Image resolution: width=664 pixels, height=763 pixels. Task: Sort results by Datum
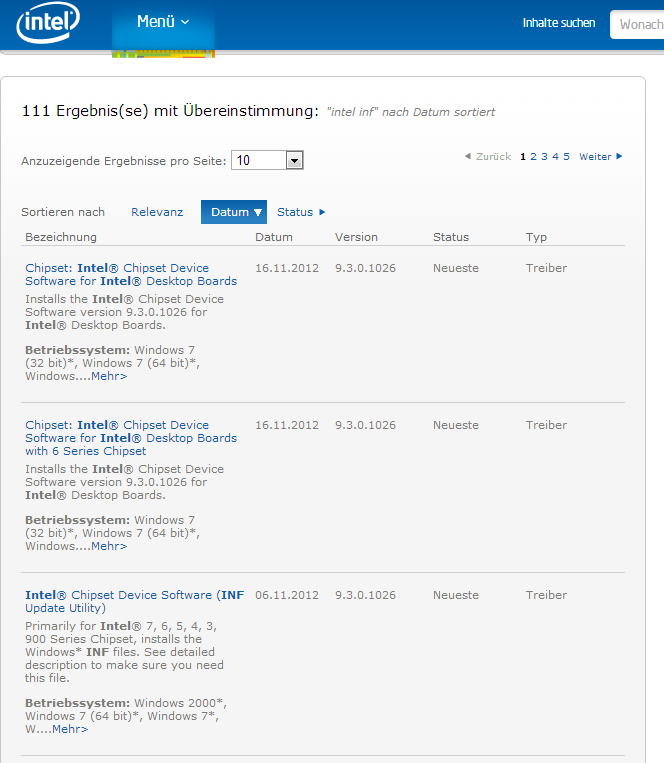[x=234, y=212]
